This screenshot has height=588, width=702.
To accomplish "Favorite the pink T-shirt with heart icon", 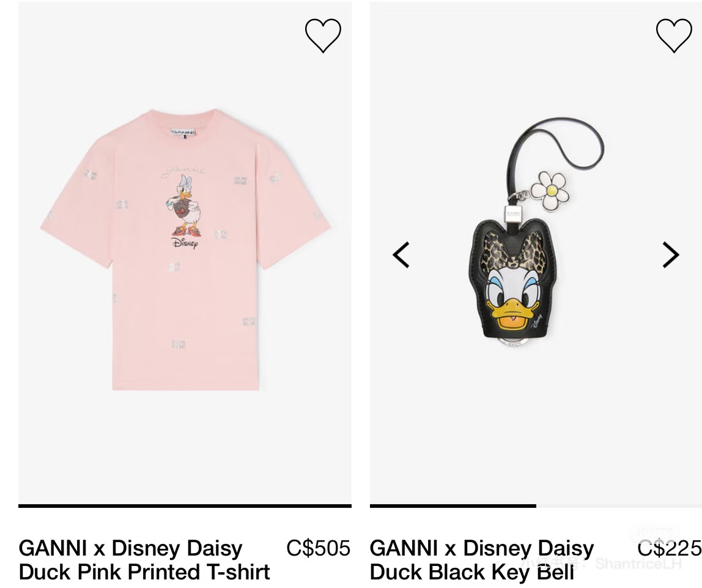I will 323,35.
